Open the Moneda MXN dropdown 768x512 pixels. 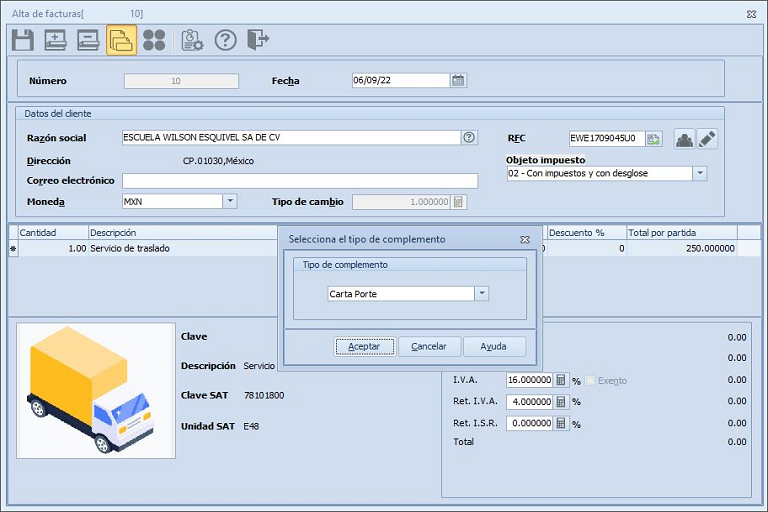point(230,201)
